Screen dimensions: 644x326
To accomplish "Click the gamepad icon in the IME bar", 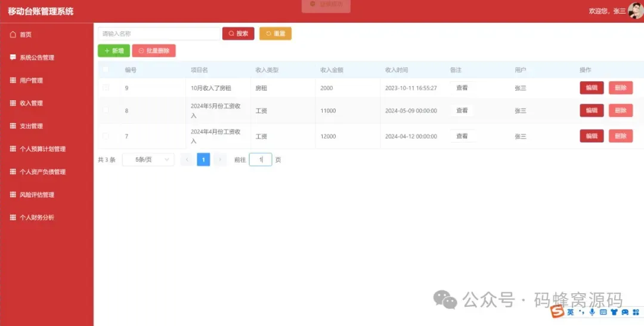I will coord(625,312).
